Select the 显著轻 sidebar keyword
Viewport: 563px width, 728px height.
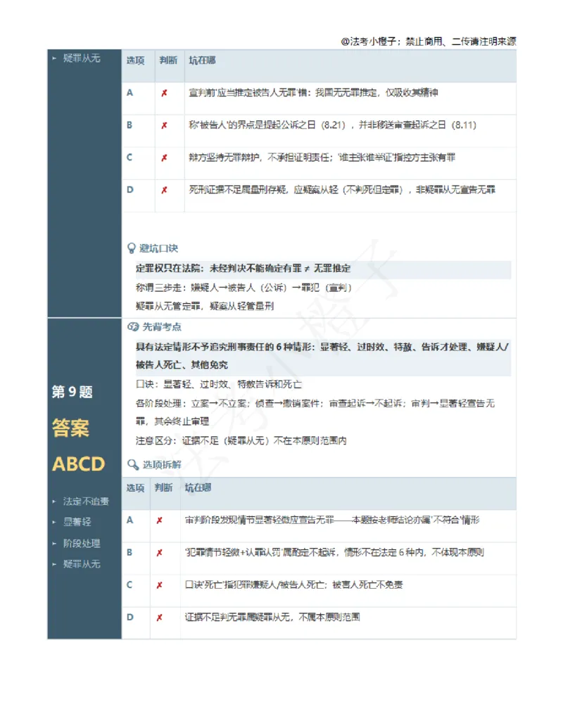(x=77, y=522)
